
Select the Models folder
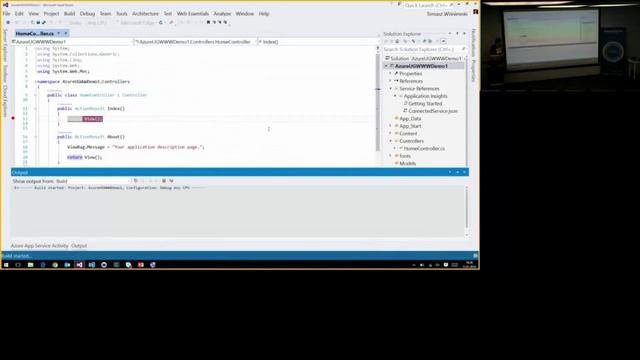pos(407,163)
